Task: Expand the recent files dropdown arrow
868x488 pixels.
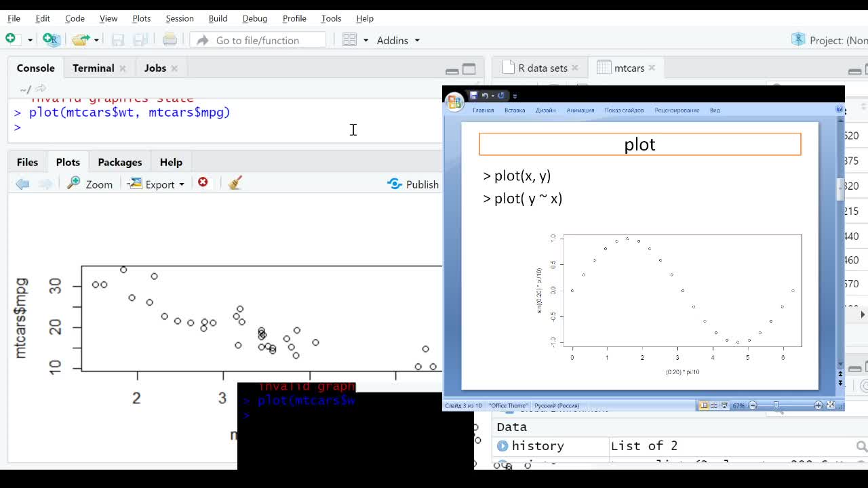Action: 96,40
